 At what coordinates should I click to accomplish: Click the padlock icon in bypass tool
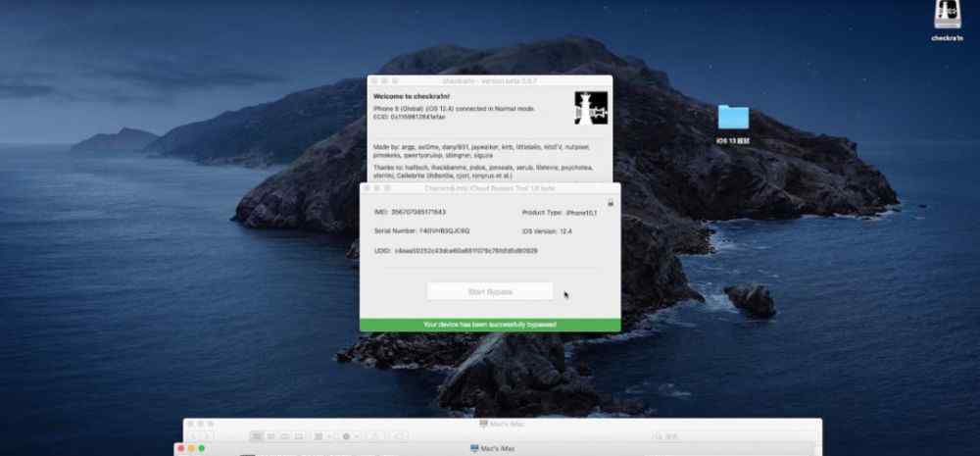point(610,203)
